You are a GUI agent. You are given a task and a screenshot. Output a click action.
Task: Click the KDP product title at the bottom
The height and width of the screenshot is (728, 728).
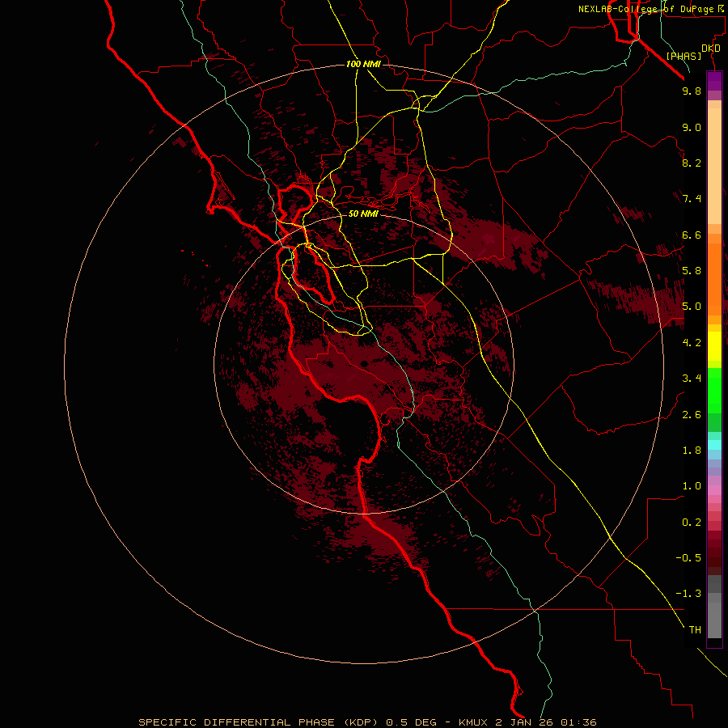click(x=367, y=722)
